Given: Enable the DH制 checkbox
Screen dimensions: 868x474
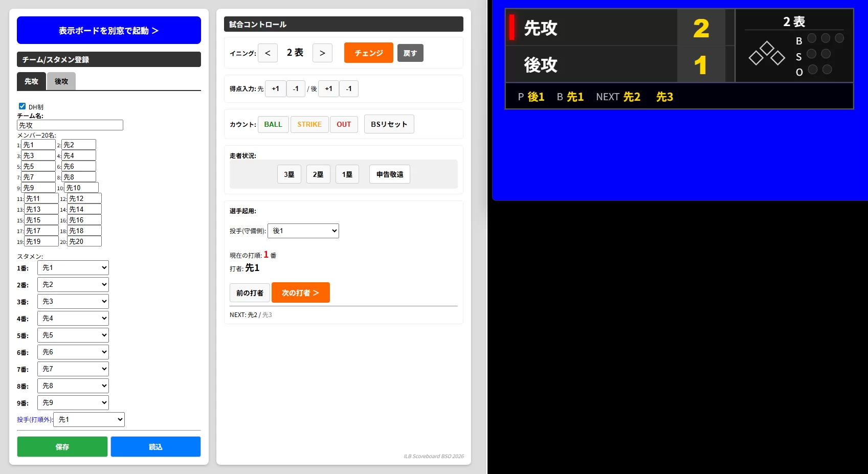Looking at the screenshot, I should (x=22, y=106).
